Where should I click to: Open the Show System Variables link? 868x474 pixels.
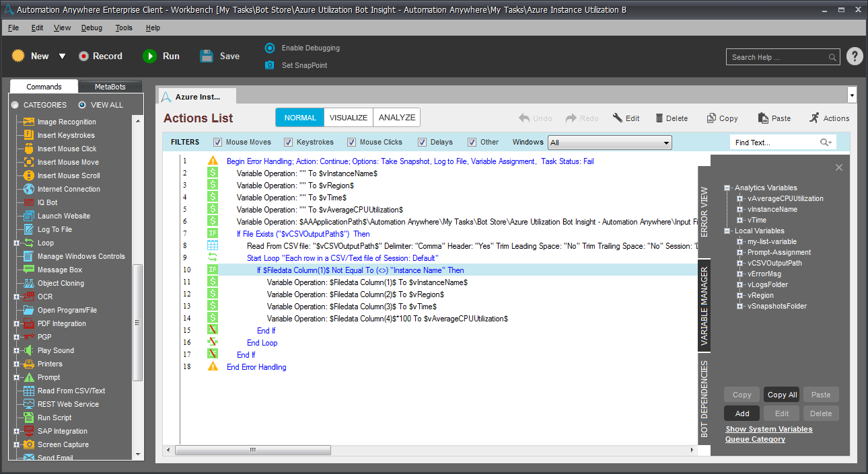[769, 429]
